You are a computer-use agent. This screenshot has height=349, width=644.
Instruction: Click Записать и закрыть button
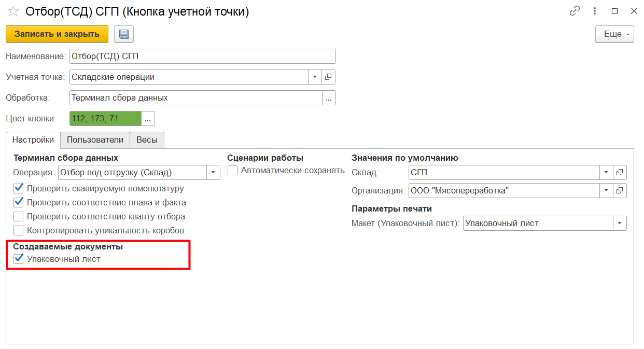click(57, 34)
